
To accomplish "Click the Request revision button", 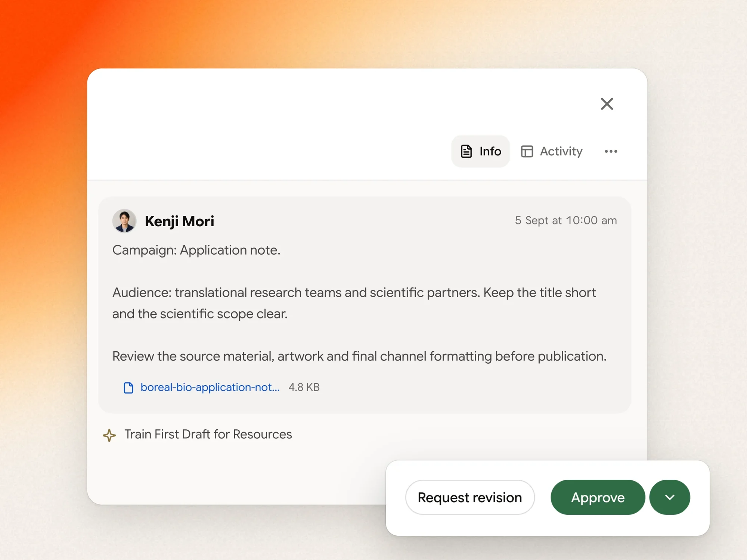I will (x=470, y=497).
